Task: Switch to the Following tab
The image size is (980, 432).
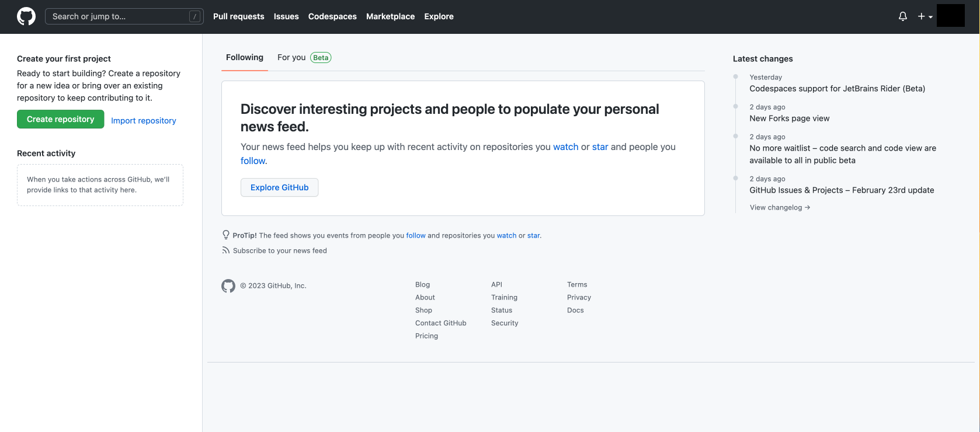Action: pos(245,57)
